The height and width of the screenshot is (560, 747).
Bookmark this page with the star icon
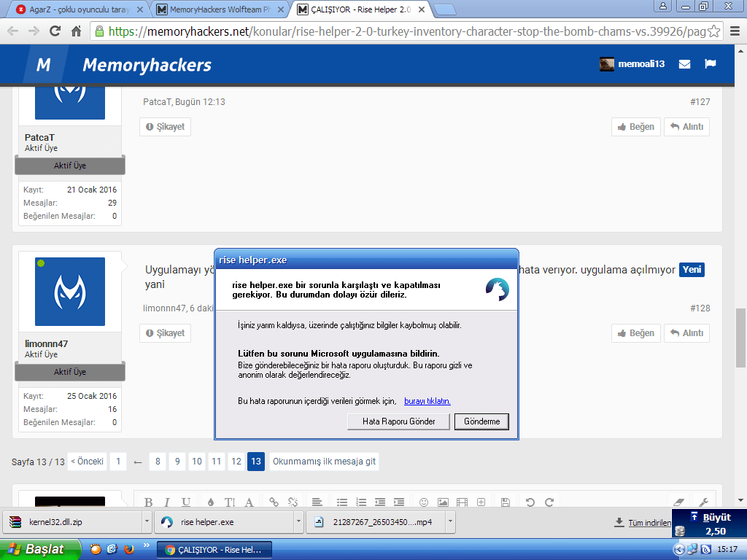coord(713,31)
